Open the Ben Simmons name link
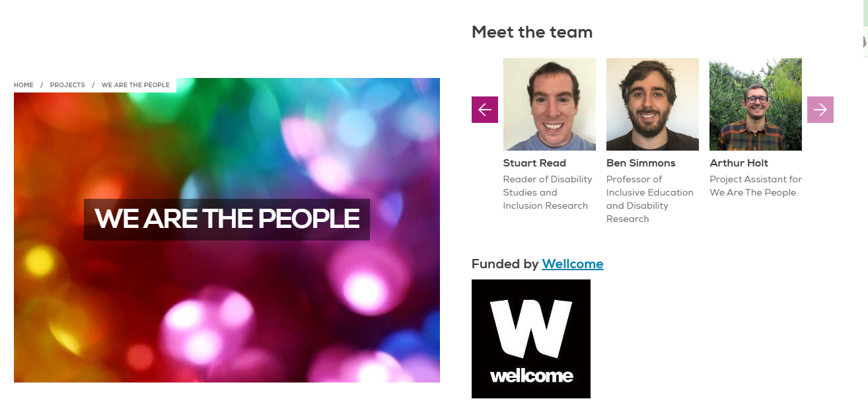The width and height of the screenshot is (868, 403). coord(641,163)
